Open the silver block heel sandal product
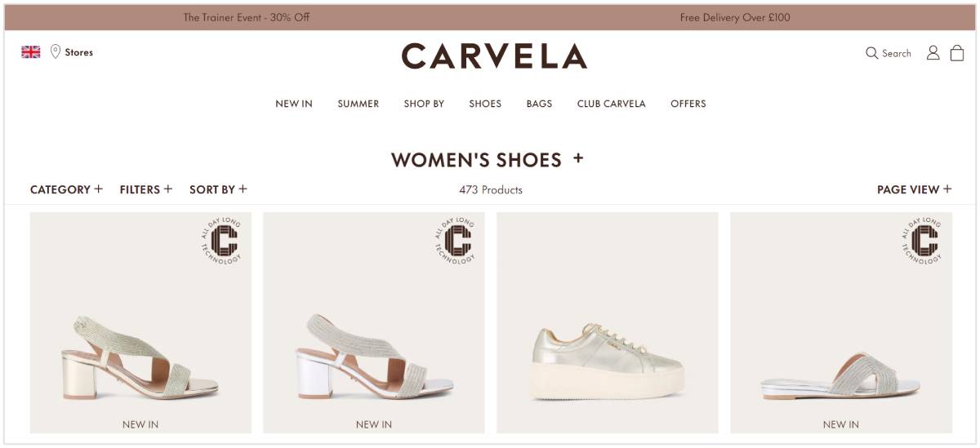 point(374,322)
